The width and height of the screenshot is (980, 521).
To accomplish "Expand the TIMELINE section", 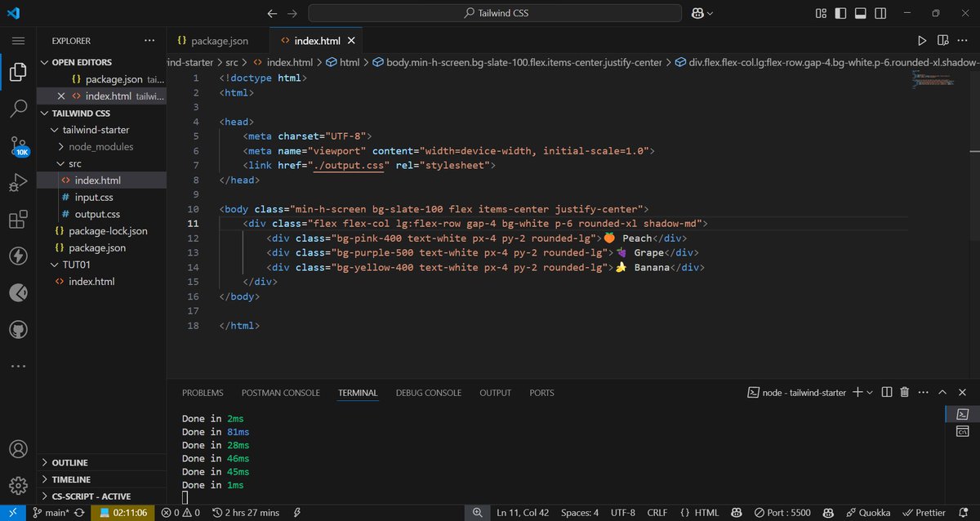I will coord(71,479).
